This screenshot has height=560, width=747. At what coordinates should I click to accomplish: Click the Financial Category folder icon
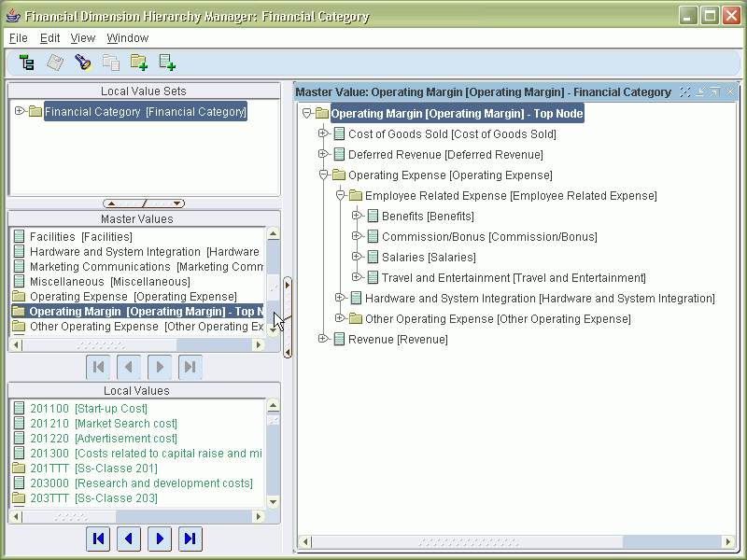[35, 111]
